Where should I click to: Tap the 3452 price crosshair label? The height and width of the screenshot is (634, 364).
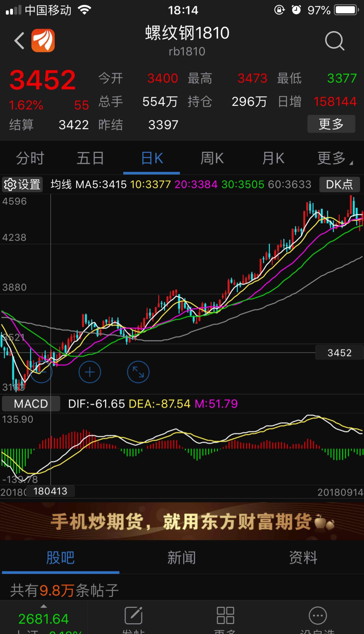click(x=339, y=352)
